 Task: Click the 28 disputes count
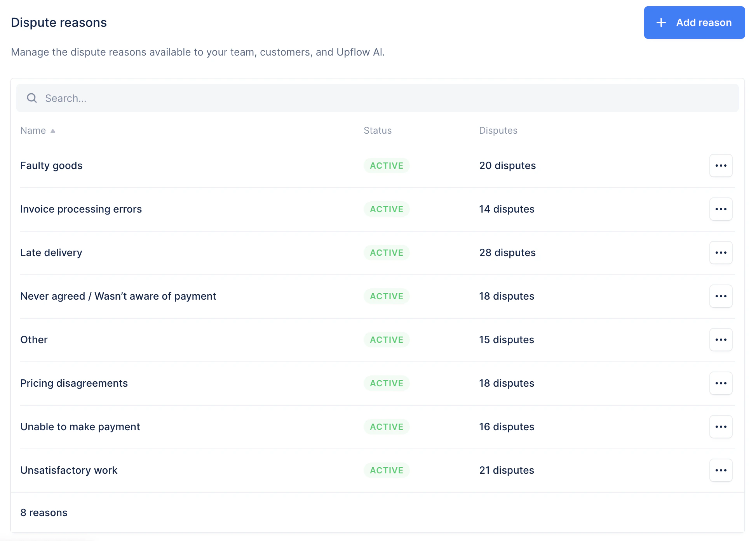click(507, 253)
